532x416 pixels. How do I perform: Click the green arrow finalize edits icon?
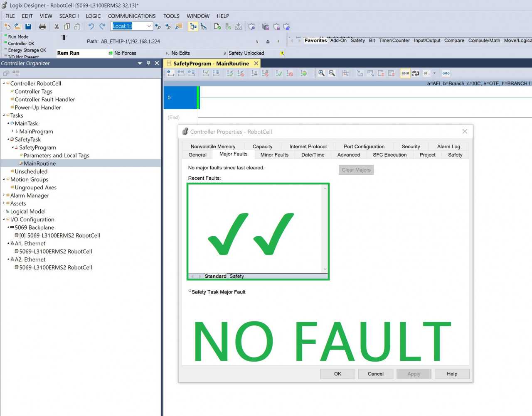[x=304, y=73]
